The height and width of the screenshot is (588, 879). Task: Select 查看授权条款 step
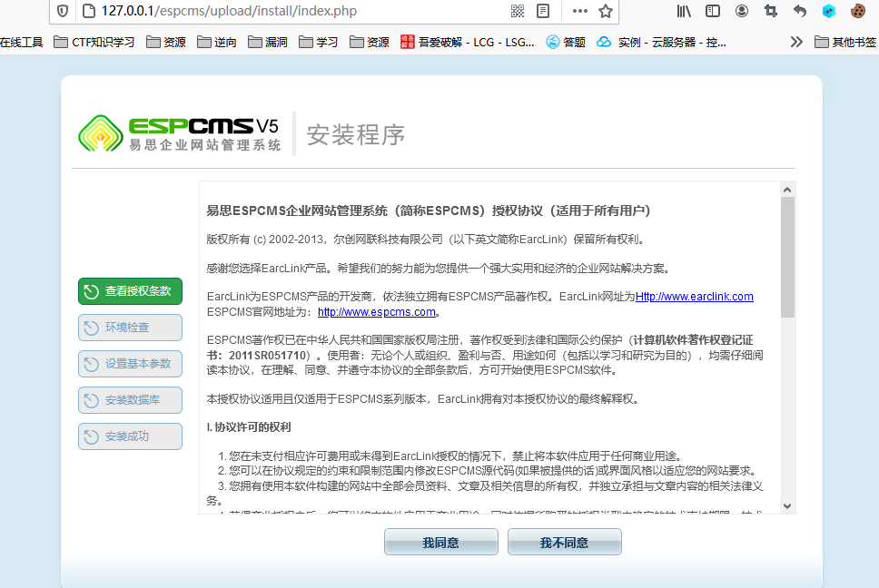(x=130, y=291)
